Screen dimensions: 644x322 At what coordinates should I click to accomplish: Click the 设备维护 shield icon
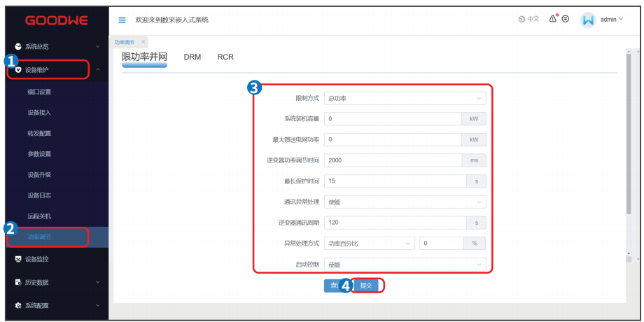coord(18,70)
